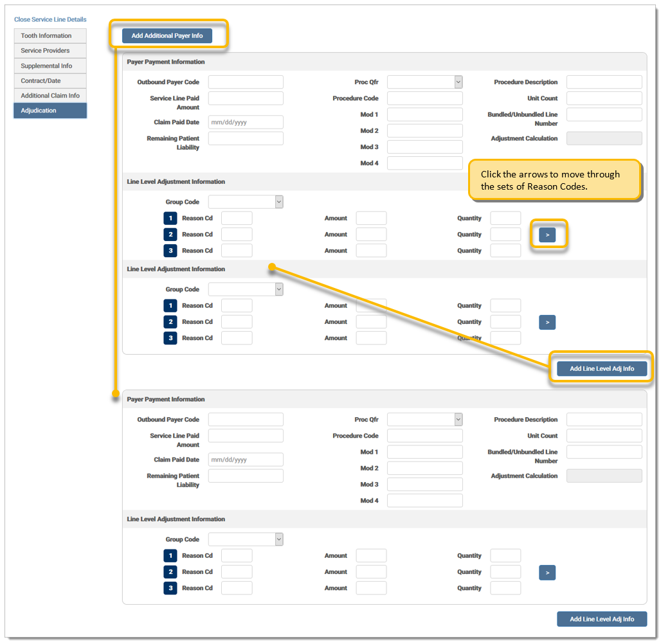661x644 pixels.
Task: Click second payer Claim Paid Date field
Action: click(x=246, y=460)
